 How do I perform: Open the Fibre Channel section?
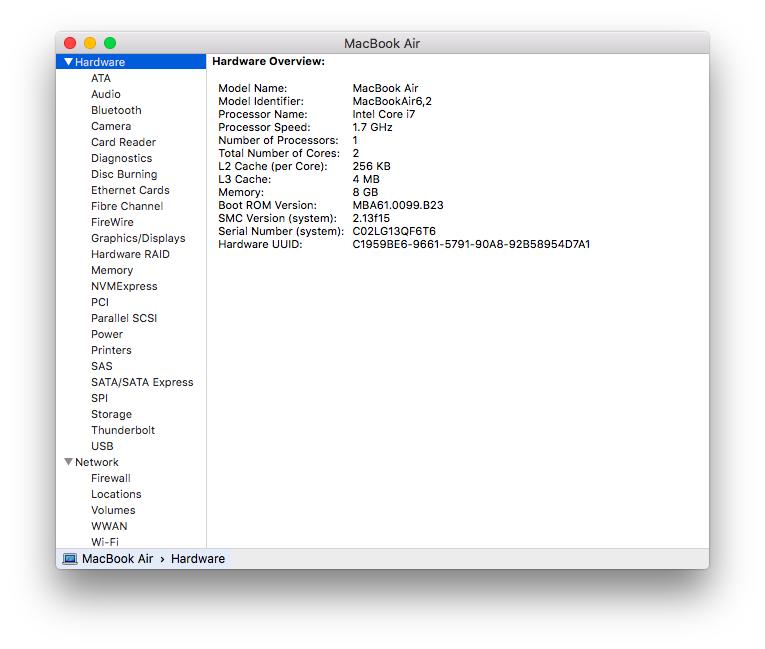click(127, 206)
